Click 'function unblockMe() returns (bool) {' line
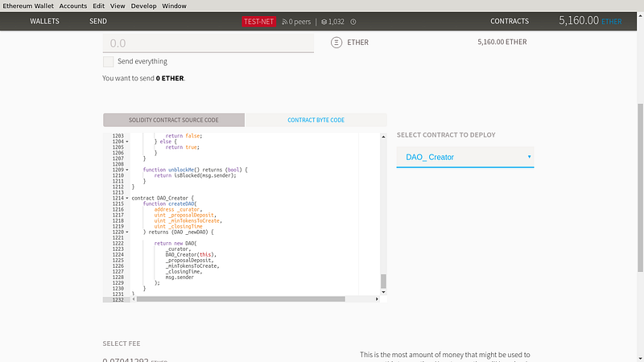 coord(195,170)
